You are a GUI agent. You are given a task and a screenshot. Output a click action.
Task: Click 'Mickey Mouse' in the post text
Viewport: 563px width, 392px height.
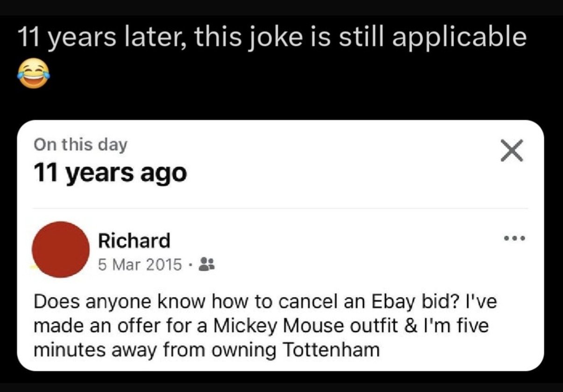(263, 326)
